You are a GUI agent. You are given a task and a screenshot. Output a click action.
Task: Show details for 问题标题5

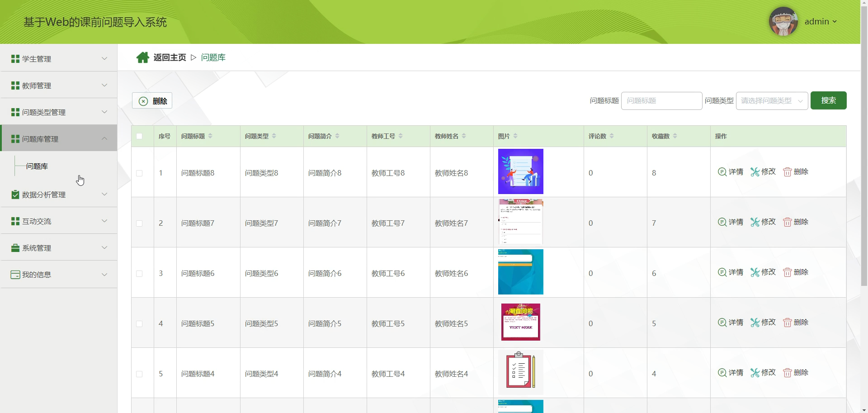731,323
